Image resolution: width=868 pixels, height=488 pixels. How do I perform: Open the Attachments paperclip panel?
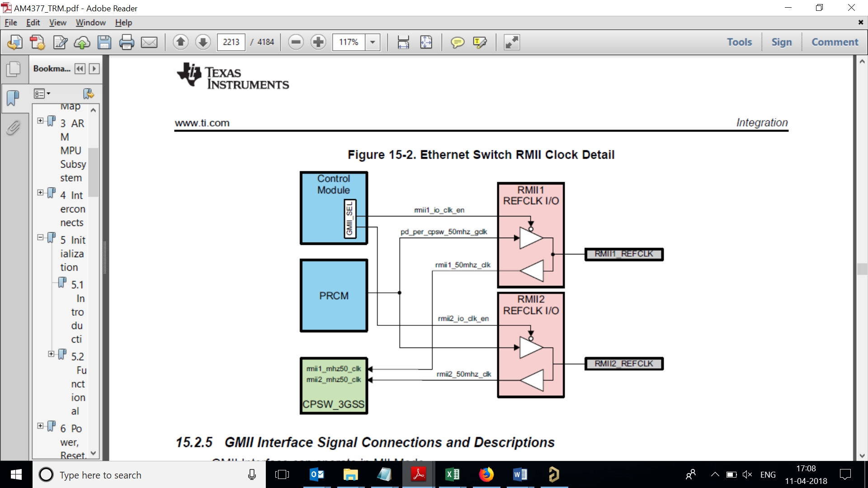coord(14,128)
